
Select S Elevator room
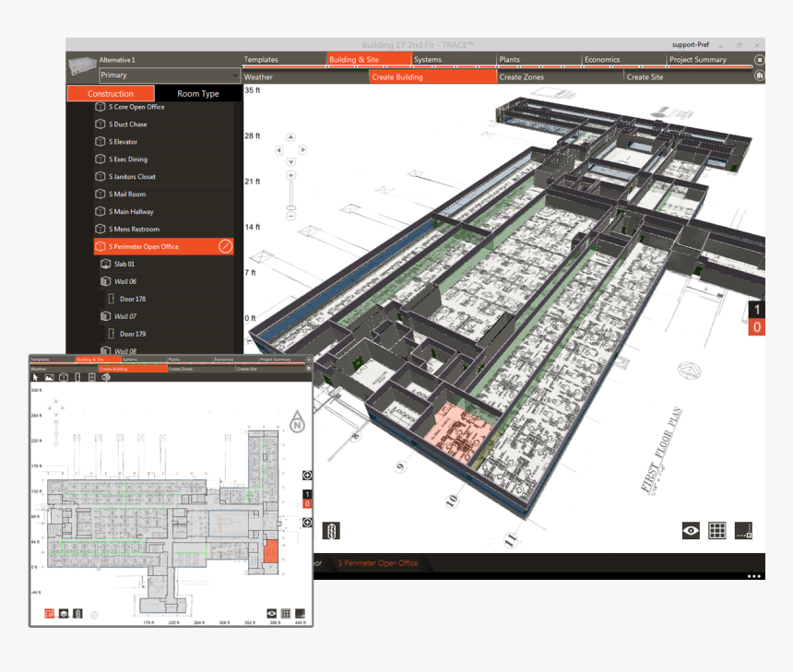click(164, 142)
